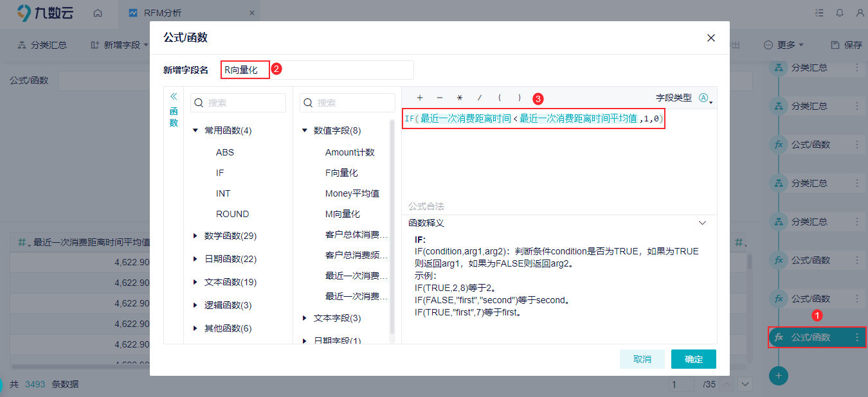This screenshot has height=397, width=868.
Task: Insert the plus operator into formula
Action: 420,98
